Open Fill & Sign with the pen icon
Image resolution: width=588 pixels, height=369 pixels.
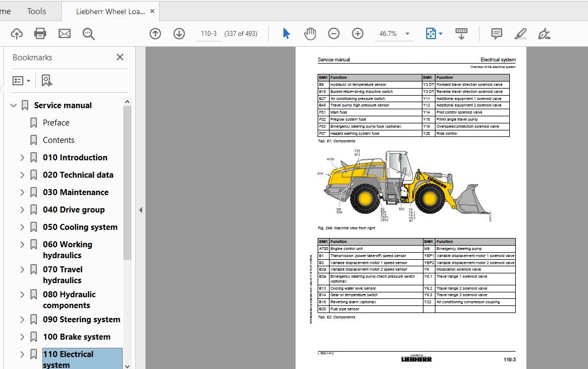point(544,34)
